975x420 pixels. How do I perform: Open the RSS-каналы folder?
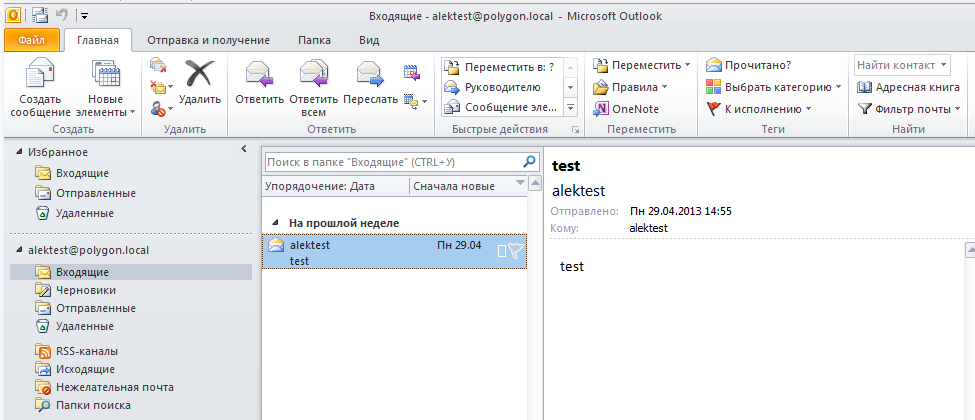pos(86,351)
